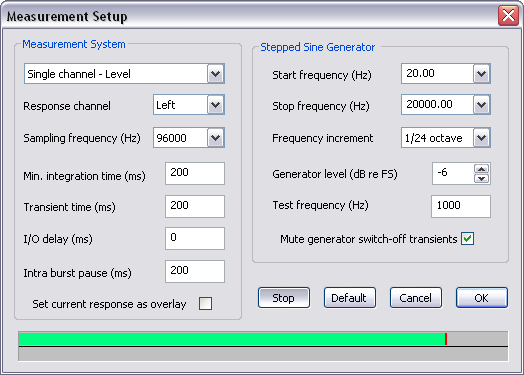Click the Transient time input field

[x=195, y=206]
